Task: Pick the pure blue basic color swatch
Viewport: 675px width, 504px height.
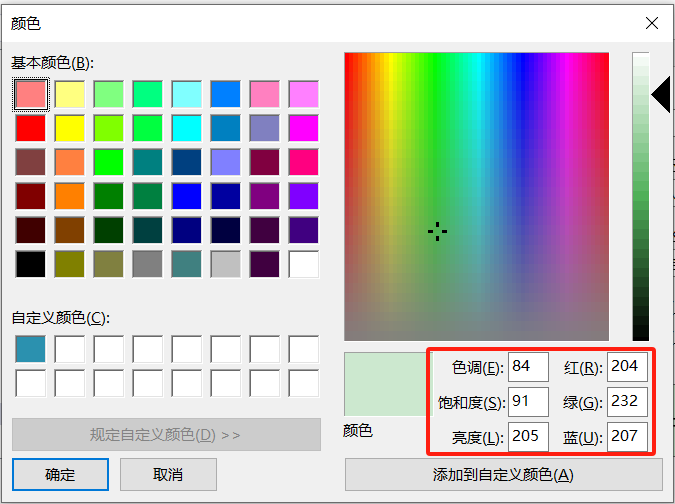Action: point(186,196)
